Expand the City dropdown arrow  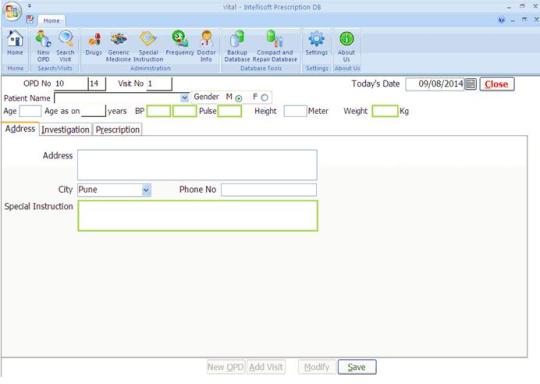click(x=146, y=190)
